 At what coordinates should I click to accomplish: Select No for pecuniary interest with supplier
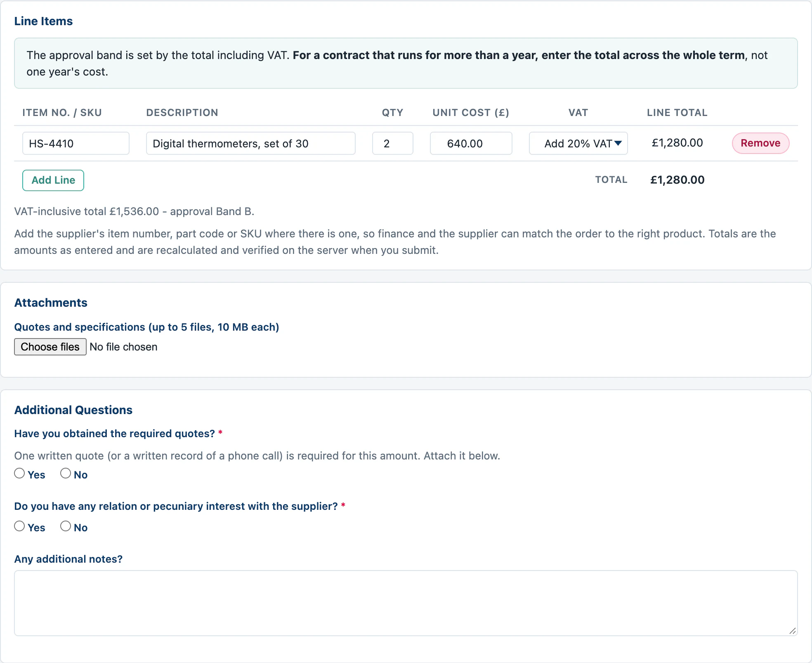click(66, 526)
